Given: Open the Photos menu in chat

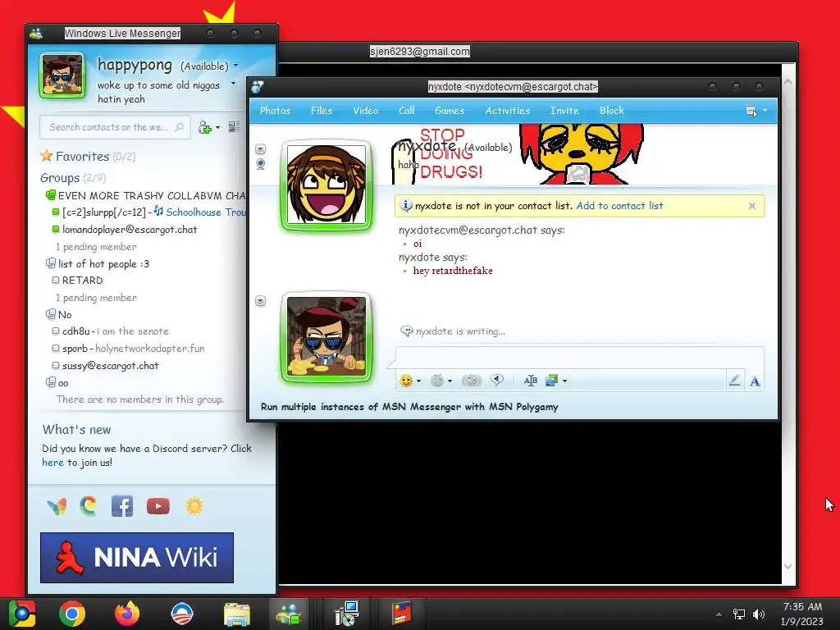Looking at the screenshot, I should click(275, 111).
